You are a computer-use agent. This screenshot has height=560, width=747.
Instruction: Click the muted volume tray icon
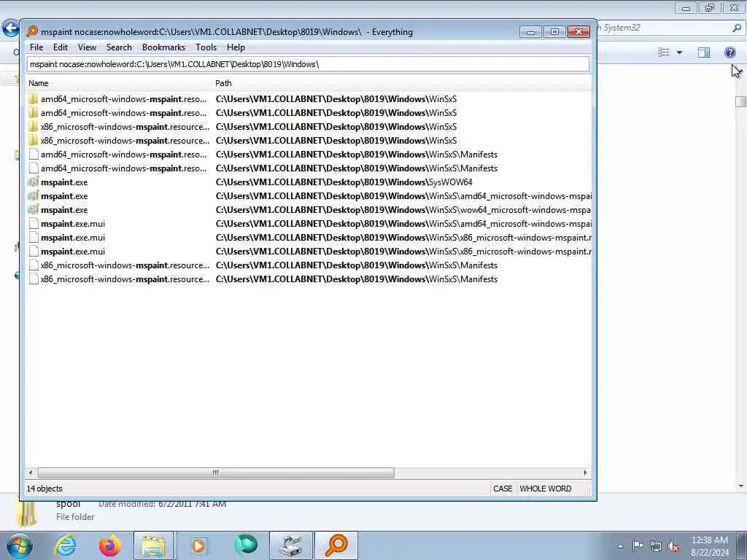click(x=673, y=546)
